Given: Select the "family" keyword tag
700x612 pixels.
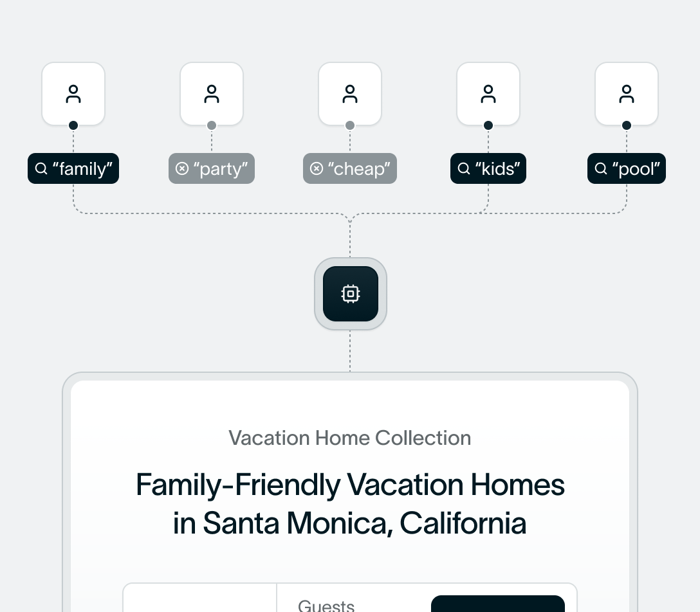Looking at the screenshot, I should (73, 168).
